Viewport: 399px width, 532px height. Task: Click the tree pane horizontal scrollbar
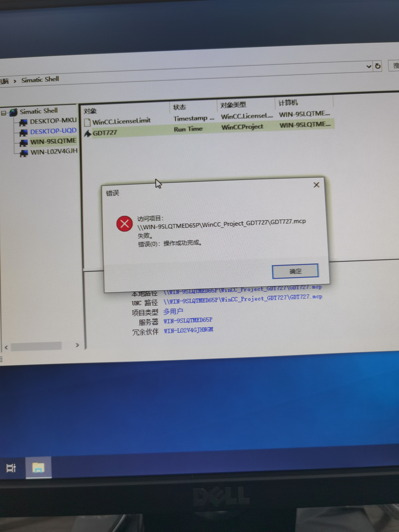(x=36, y=346)
